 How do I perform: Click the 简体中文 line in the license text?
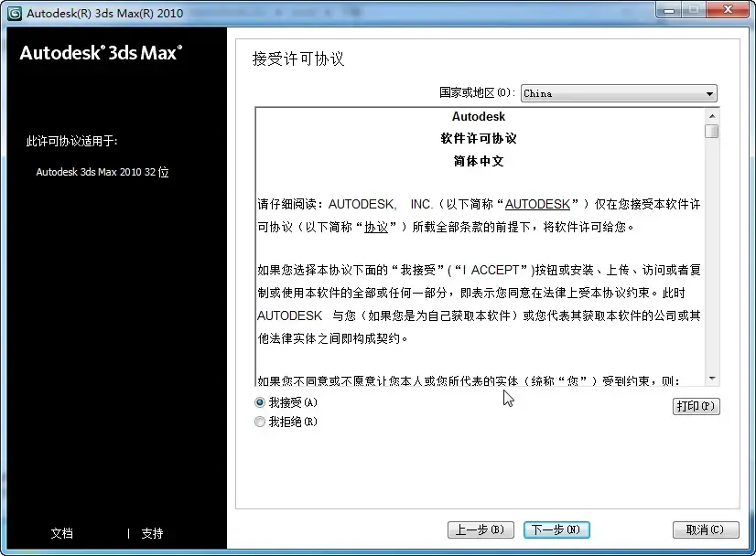[x=479, y=161]
